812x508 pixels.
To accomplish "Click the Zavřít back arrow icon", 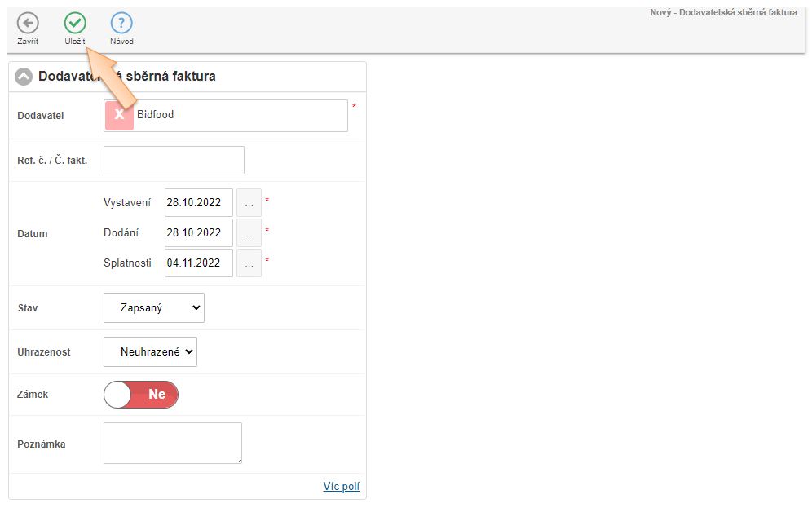I will click(x=28, y=24).
